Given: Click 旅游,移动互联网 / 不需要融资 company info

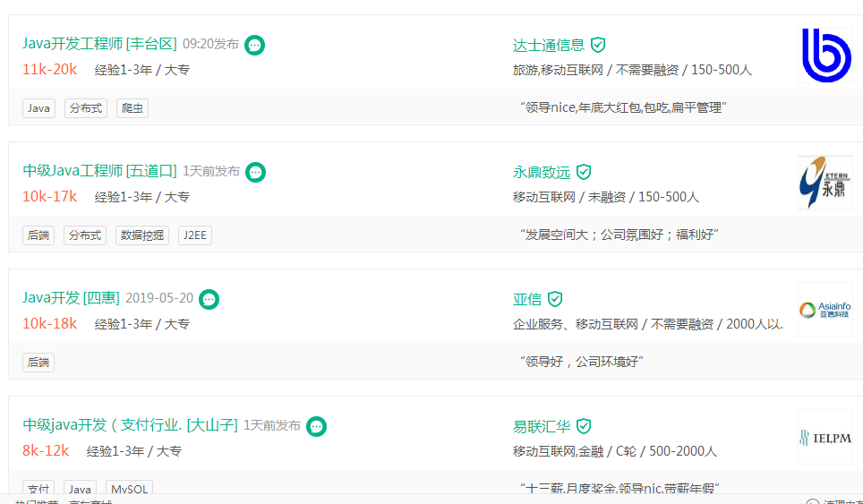Looking at the screenshot, I should 632,70.
